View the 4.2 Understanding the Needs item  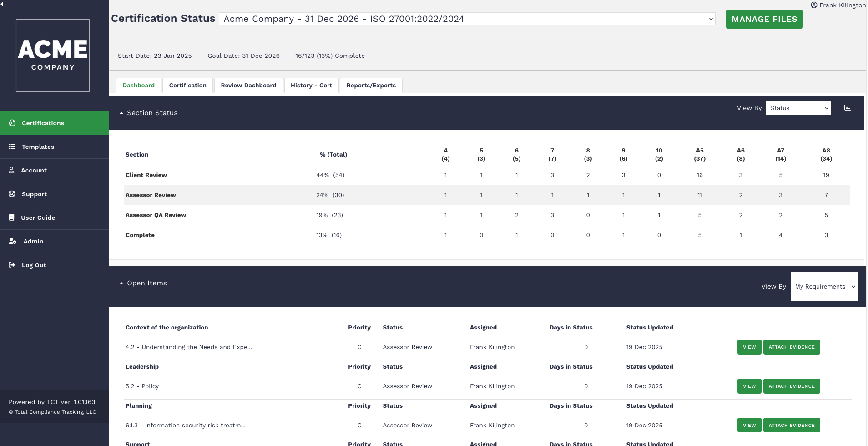[748, 347]
